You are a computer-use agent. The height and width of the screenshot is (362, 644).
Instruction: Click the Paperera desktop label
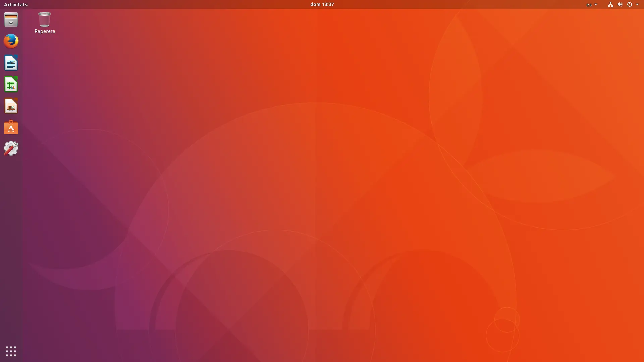[45, 31]
